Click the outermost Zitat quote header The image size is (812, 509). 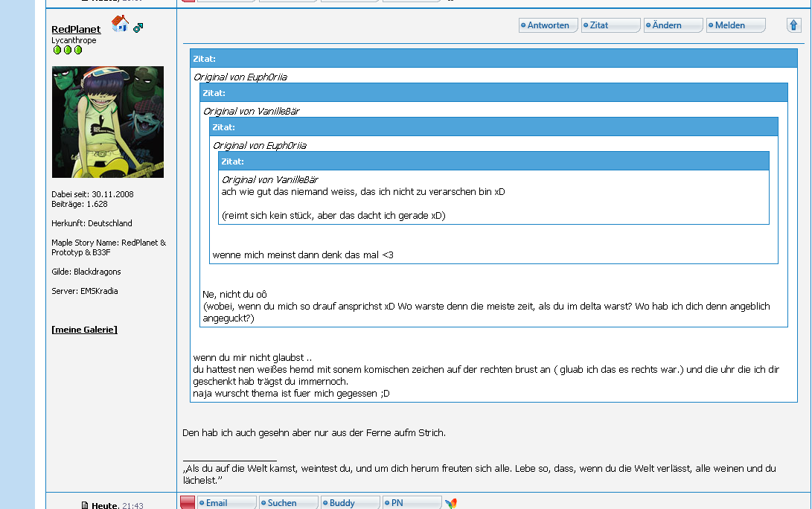493,58
